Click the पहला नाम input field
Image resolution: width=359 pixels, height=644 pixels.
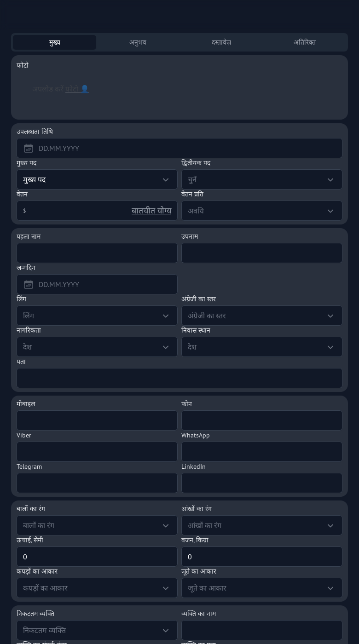tap(97, 253)
